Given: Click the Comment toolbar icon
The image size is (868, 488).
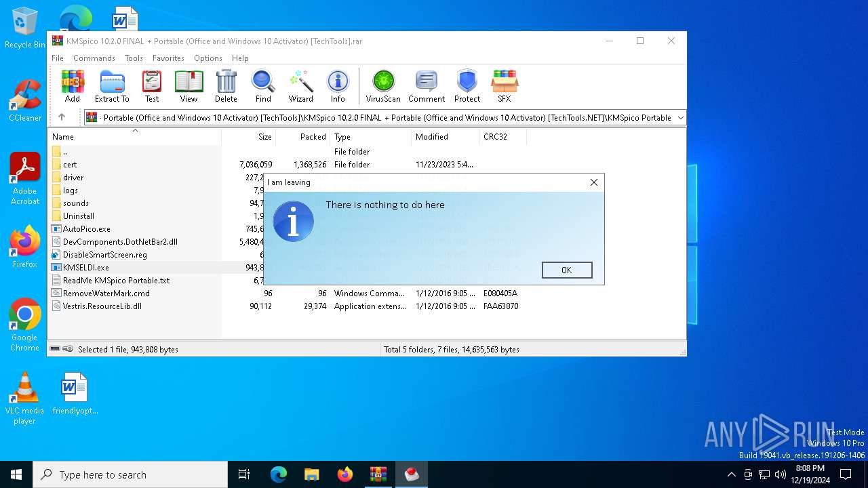Looking at the screenshot, I should (x=427, y=86).
